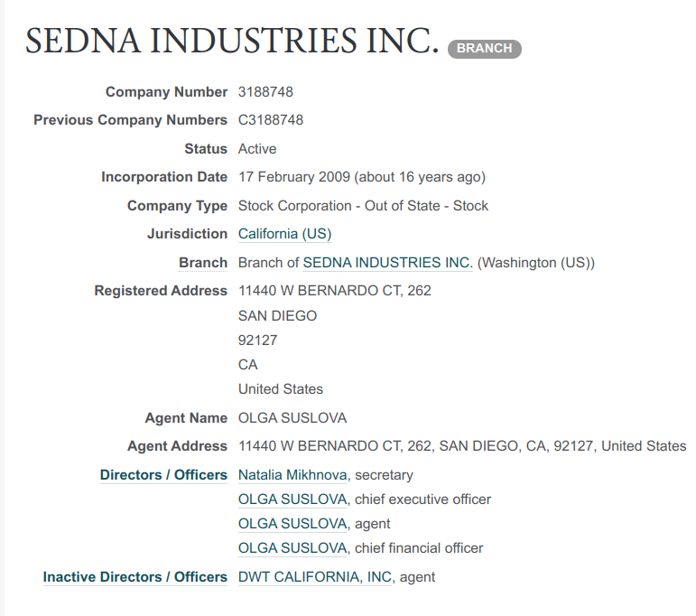The image size is (696, 616).
Task: Open OLGA SUSLOVA chief executive officer link
Action: coord(292,499)
